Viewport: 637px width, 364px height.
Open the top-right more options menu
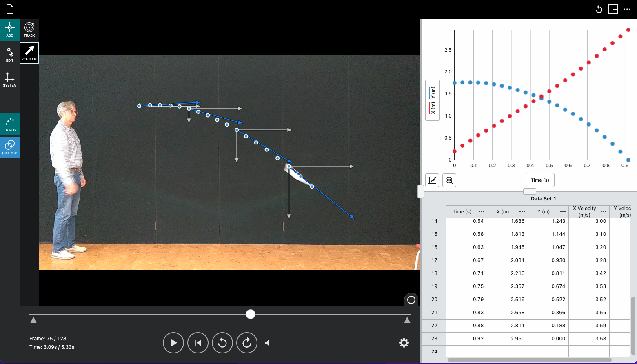tap(627, 9)
